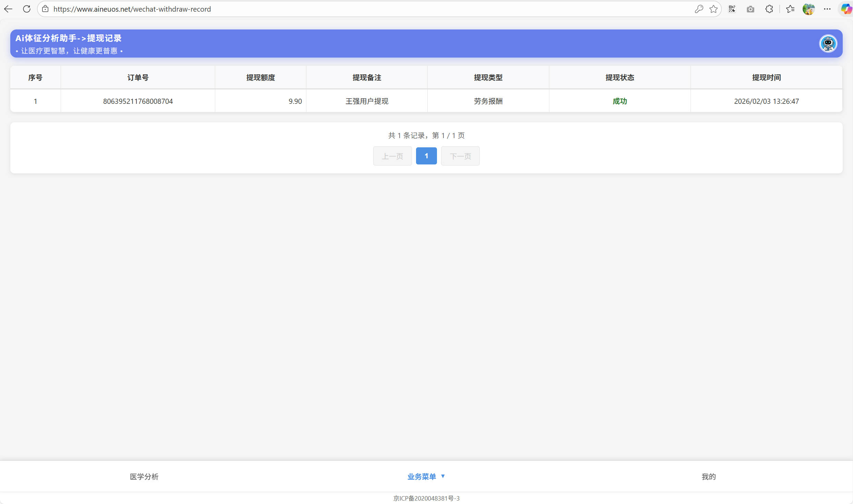The width and height of the screenshot is (853, 504).
Task: Reload the page with the refresh icon
Action: point(27,9)
